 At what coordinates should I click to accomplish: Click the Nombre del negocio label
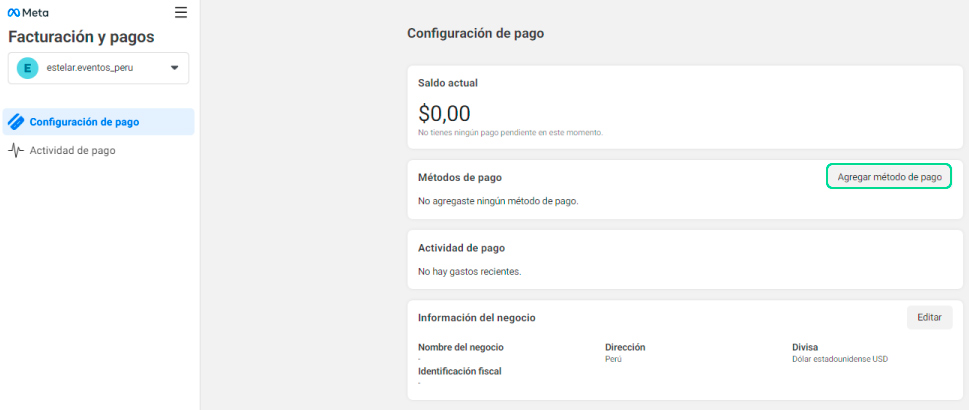click(460, 347)
